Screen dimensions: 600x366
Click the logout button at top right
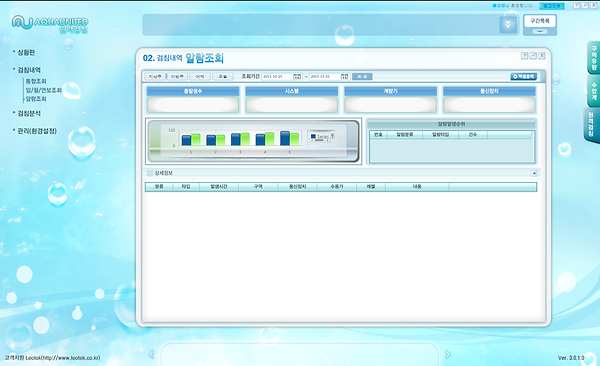coord(551,6)
